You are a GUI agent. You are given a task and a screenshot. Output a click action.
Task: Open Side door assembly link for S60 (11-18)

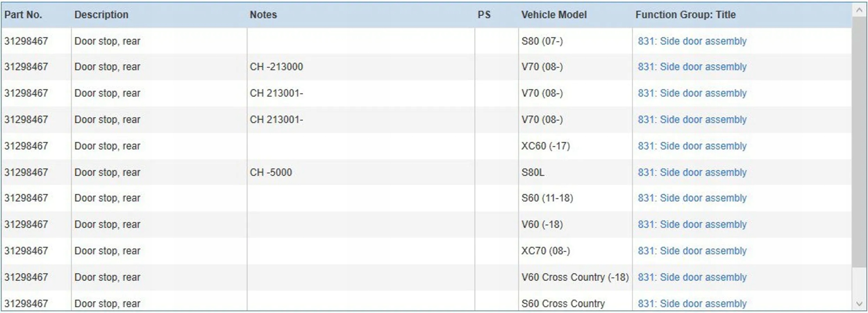point(692,198)
